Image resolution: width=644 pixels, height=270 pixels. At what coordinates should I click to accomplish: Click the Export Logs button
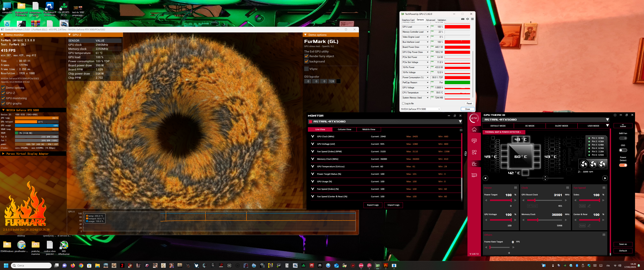pos(373,205)
